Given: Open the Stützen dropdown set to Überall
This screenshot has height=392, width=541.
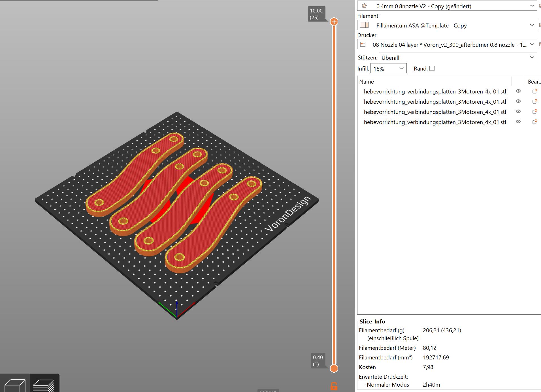Looking at the screenshot, I should tap(458, 57).
